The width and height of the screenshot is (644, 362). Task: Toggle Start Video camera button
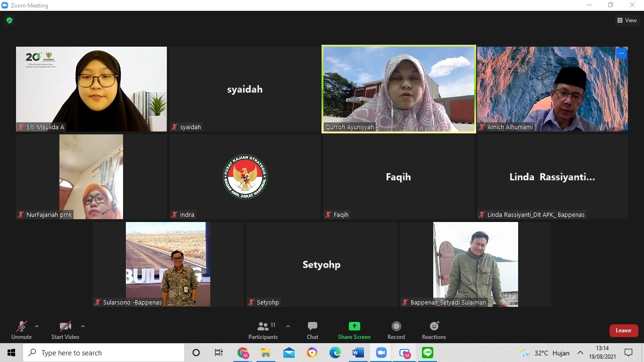coord(65,330)
